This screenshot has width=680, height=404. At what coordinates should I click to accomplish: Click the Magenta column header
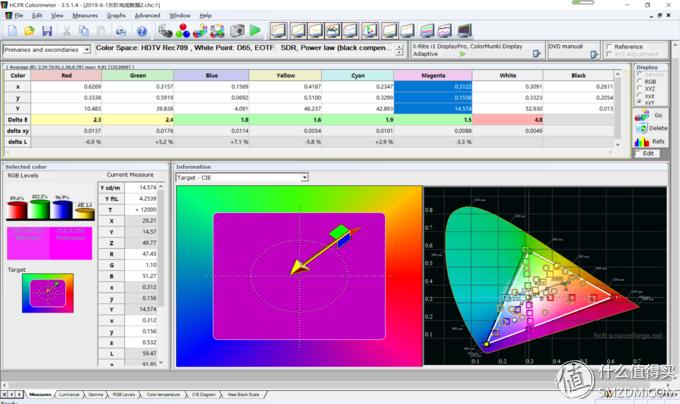click(432, 75)
